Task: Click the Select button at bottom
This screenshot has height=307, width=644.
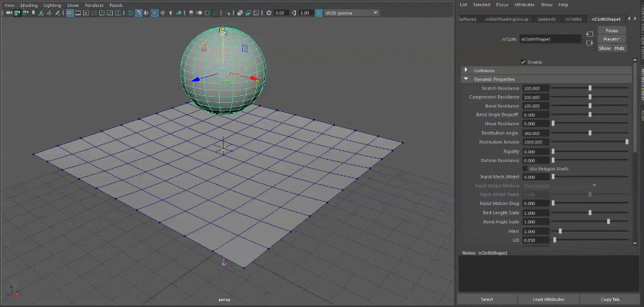Action: (x=486, y=299)
